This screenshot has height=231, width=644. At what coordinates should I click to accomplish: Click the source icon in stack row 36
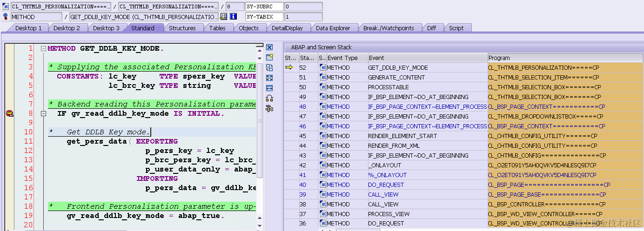pyautogui.click(x=323, y=224)
